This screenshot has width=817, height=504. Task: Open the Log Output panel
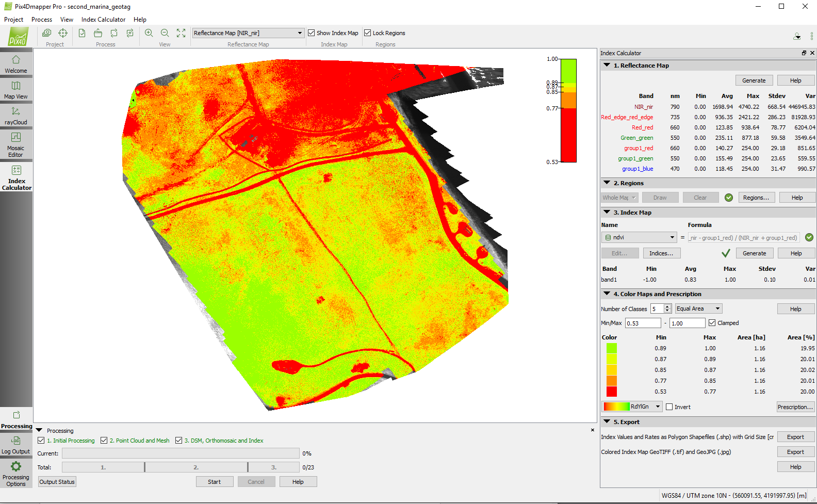pos(16,445)
